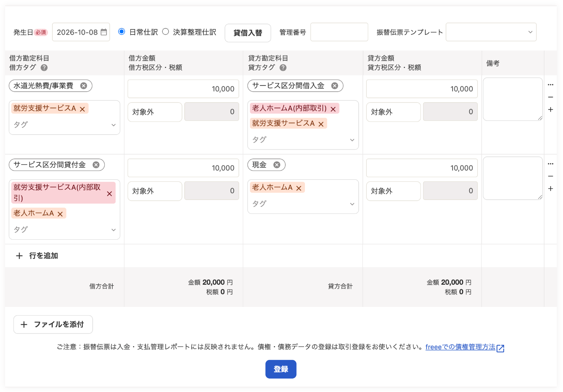Insert a row below 水道光熱費 row with plus

(551, 109)
